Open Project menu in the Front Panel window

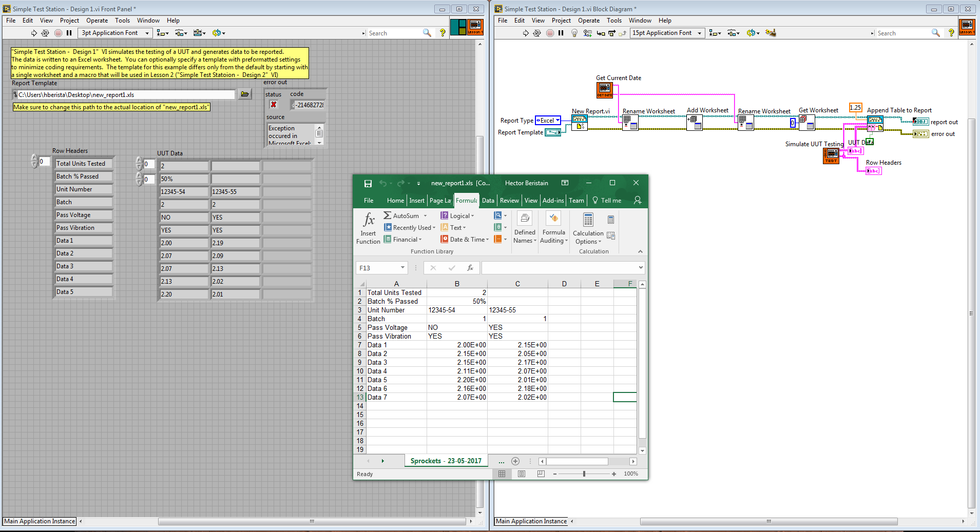click(x=69, y=21)
